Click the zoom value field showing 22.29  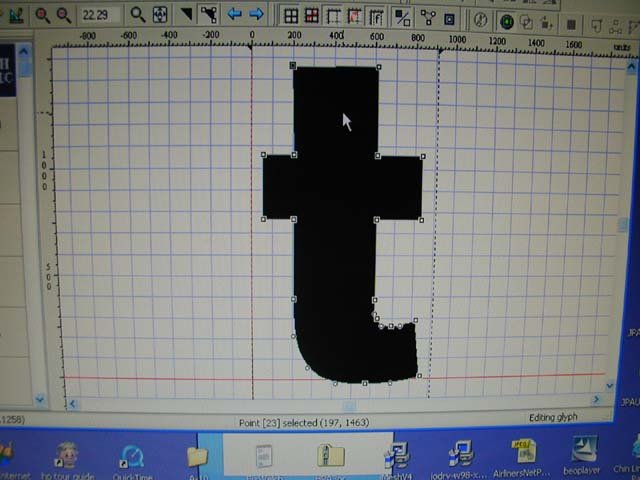(100, 15)
